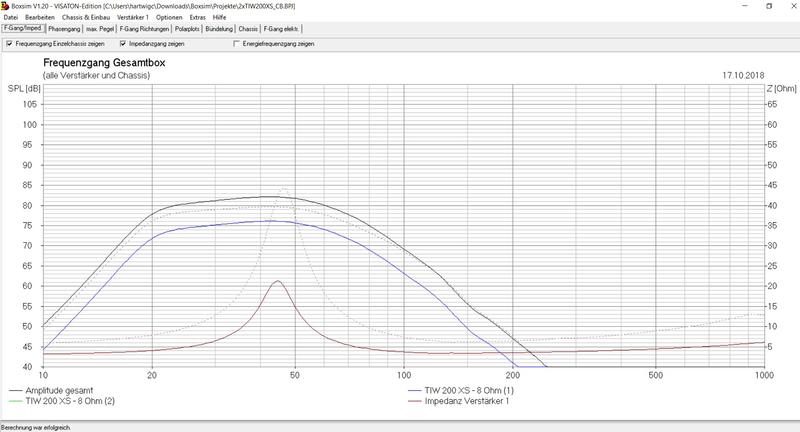
Task: Open the Optionen menu
Action: click(x=169, y=17)
